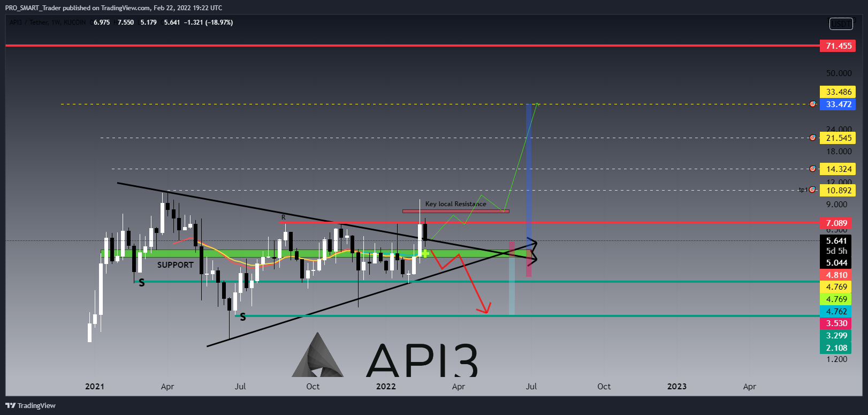The image size is (868, 415).
Task: Click the TradingView logo in the footer
Action: 31,405
